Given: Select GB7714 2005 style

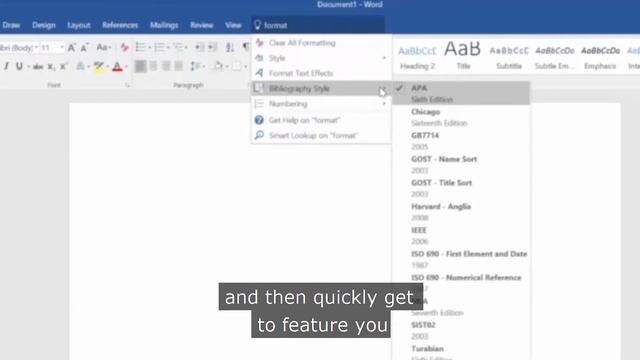Looking at the screenshot, I should point(461,141).
